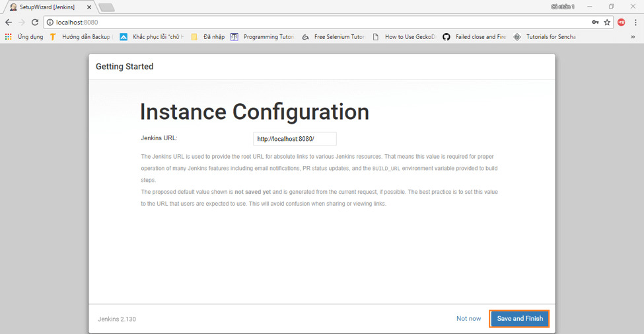Open the Failed close and Firefox GitHub bookmark
This screenshot has width=644, height=334.
click(x=475, y=36)
